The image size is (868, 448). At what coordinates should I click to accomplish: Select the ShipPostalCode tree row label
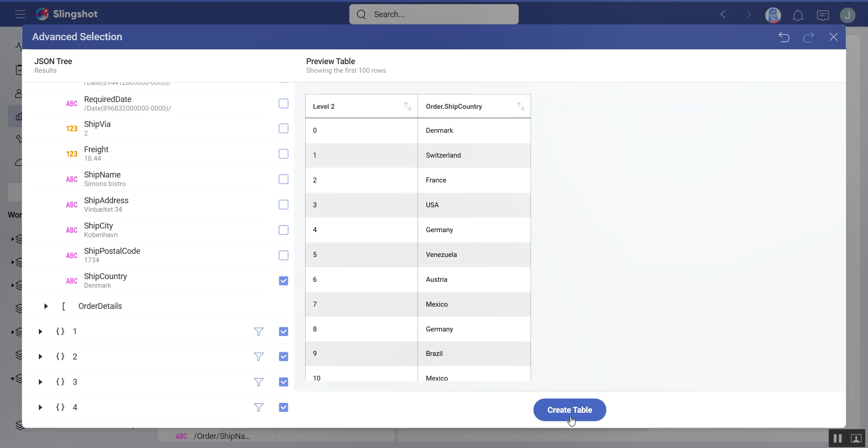[112, 251]
